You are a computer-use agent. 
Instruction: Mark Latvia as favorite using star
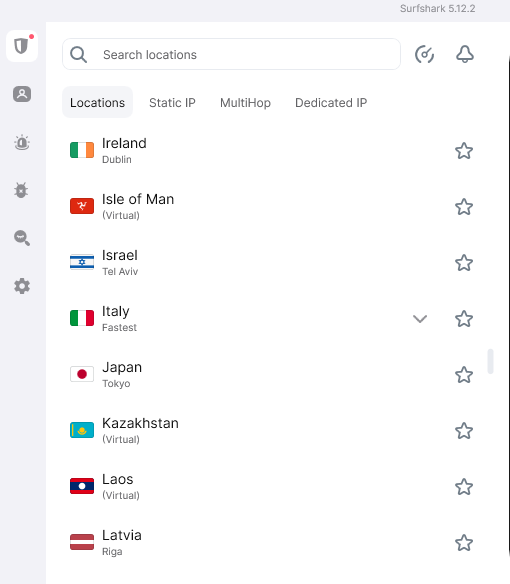(464, 543)
